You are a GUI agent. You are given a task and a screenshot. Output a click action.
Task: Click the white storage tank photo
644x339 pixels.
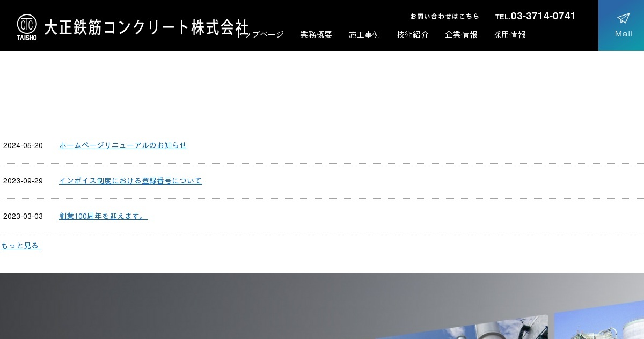599,320
